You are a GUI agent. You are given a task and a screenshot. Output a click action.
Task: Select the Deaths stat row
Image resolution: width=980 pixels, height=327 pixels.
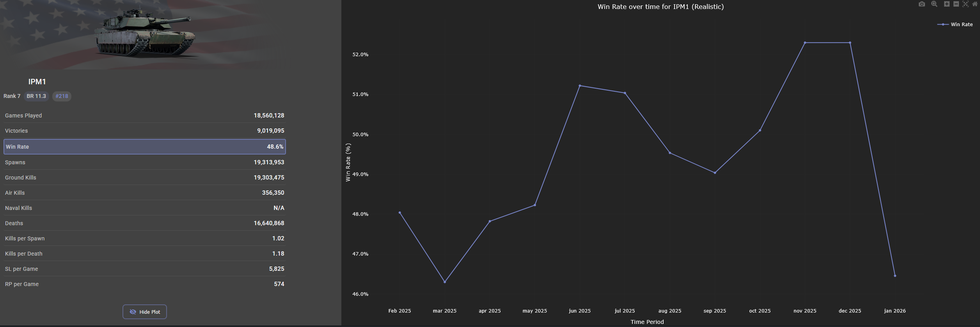(145, 223)
